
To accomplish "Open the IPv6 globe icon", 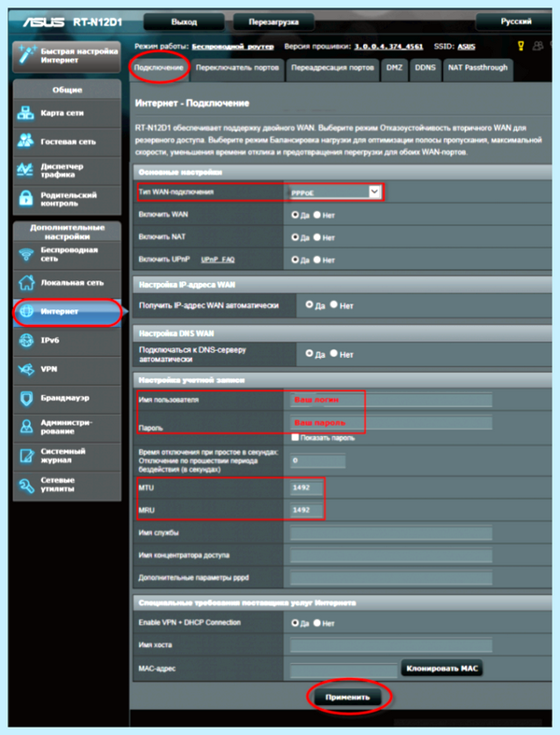I will [26, 340].
